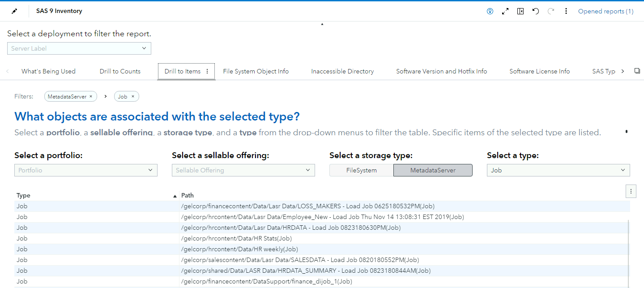Open the Server Label dropdown
Screen dimensions: 644x288
tap(79, 48)
